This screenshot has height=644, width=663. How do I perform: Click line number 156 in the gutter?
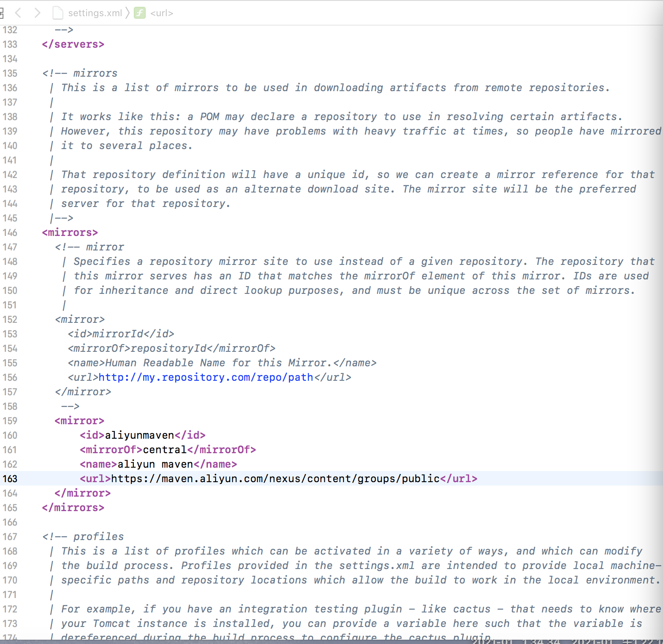click(10, 377)
